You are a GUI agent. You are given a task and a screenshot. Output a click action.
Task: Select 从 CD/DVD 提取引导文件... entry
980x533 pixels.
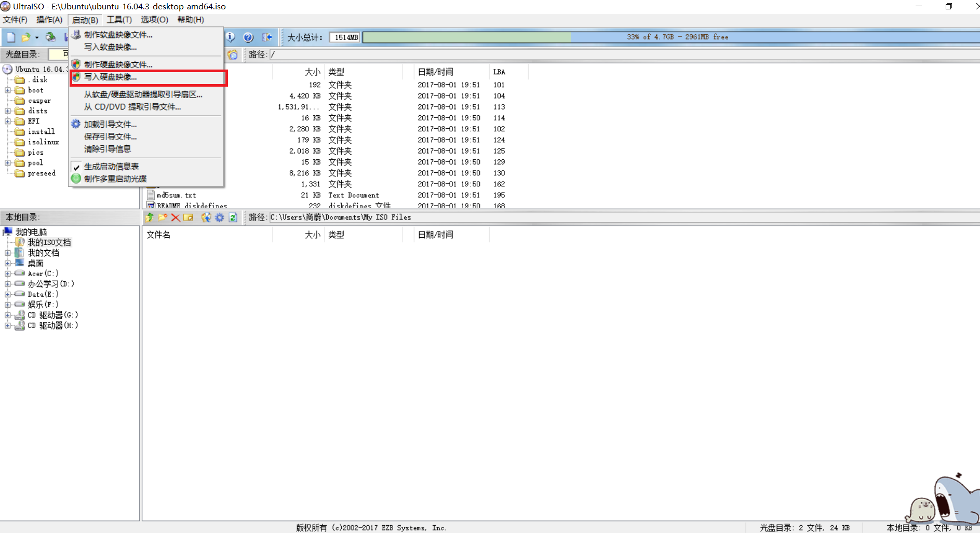click(146, 107)
